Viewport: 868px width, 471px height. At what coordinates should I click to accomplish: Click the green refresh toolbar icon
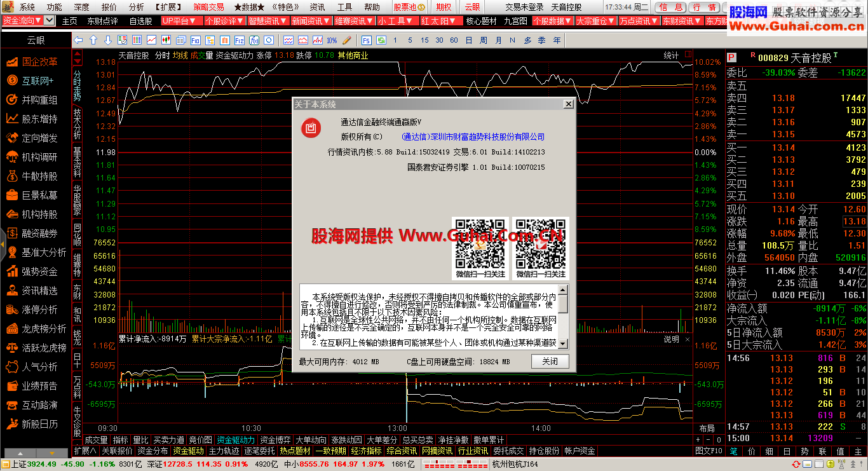(381, 40)
